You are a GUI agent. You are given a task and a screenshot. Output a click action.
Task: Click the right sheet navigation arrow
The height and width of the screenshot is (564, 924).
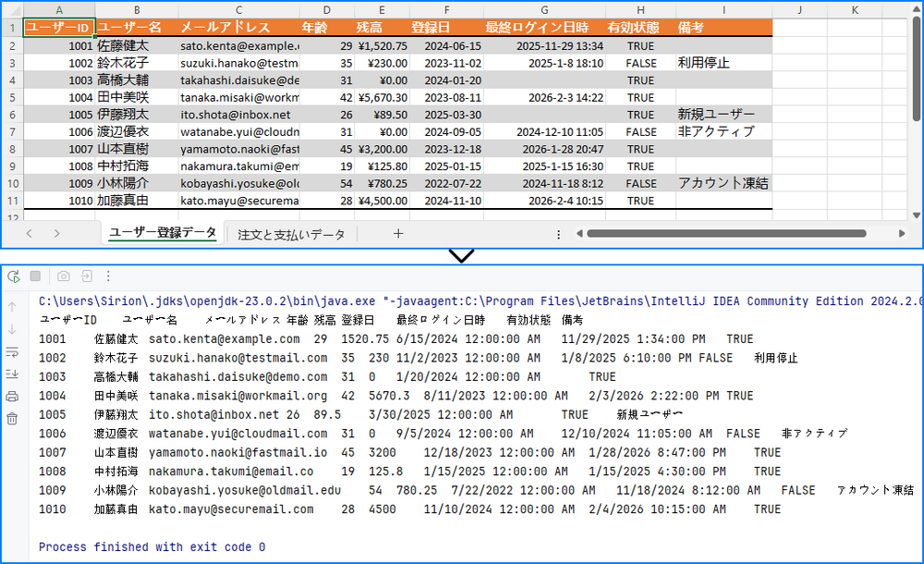point(57,233)
